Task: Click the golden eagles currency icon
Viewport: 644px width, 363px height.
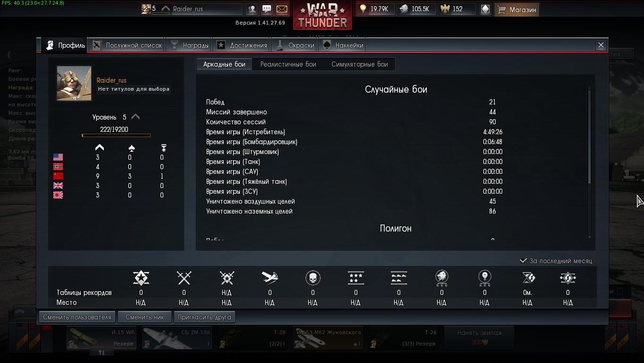Action: coord(445,9)
